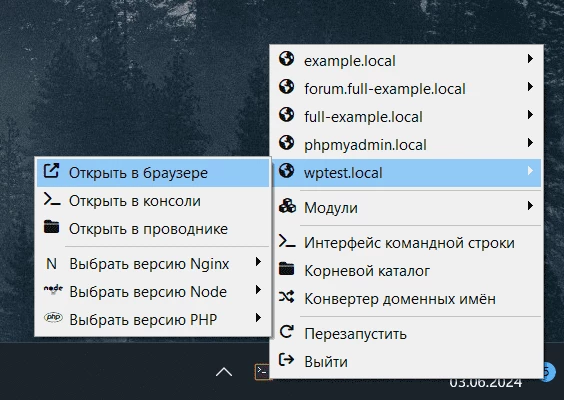564x400 pixels.
Task: Click shuffle icon beside Конвертер доменных имён
Action: coord(286,297)
